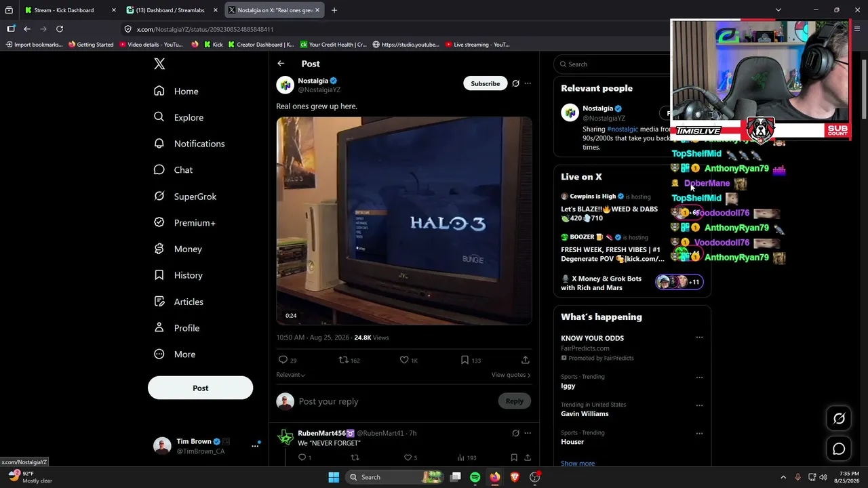This screenshot has width=868, height=488.
Task: Go back in browser history
Action: pyautogui.click(x=27, y=29)
